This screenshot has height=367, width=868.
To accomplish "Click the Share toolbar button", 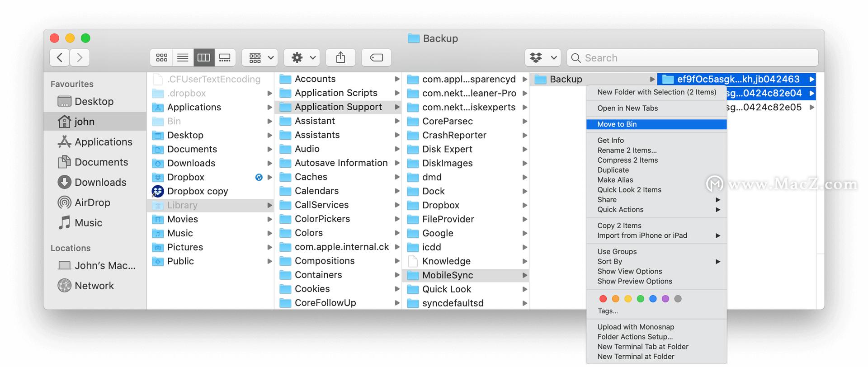I will pos(340,57).
